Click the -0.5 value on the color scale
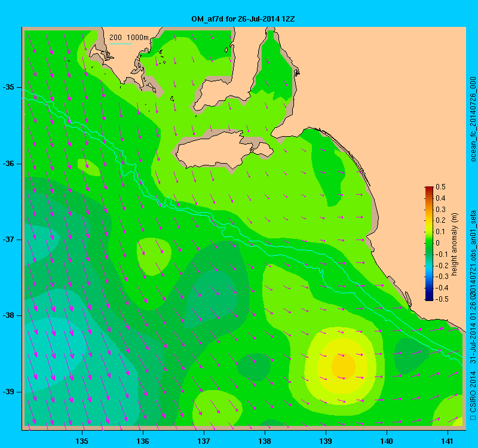Image resolution: width=478 pixels, height=448 pixels. [441, 299]
